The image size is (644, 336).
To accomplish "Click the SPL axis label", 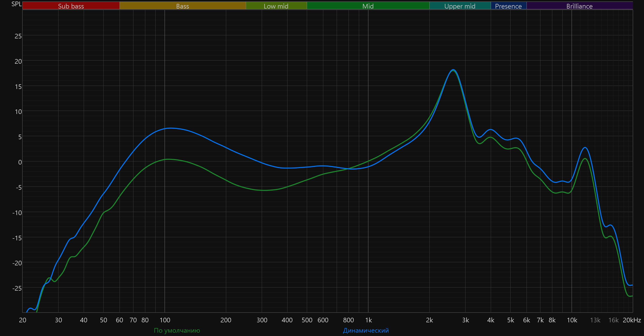I will click(16, 4).
